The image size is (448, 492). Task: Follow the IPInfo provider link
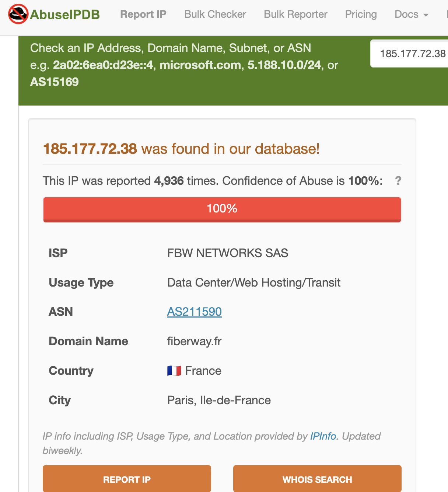(x=323, y=436)
